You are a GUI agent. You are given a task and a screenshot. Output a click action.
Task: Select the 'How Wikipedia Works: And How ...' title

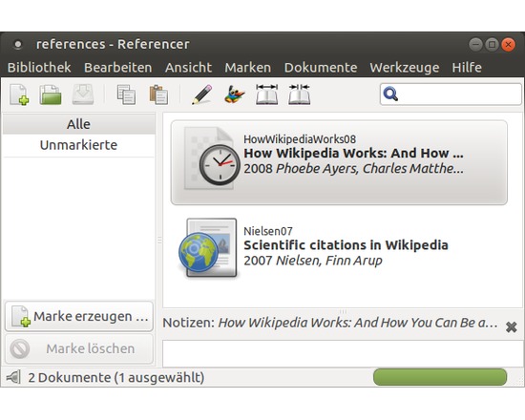click(x=353, y=153)
